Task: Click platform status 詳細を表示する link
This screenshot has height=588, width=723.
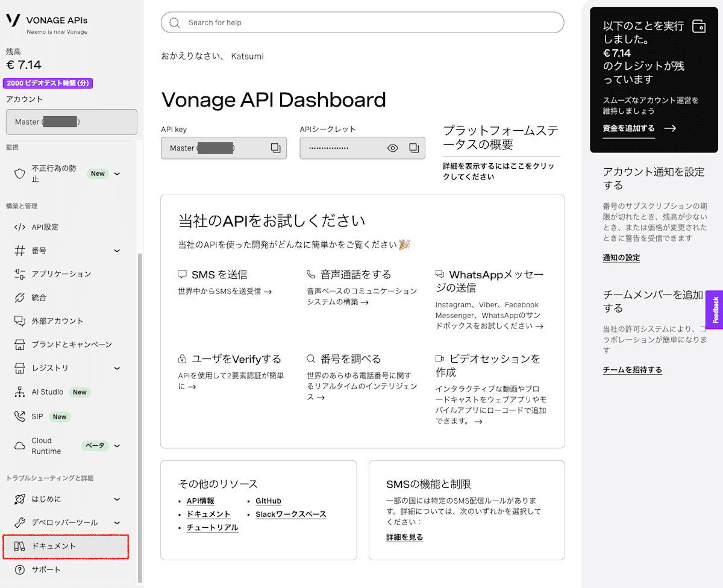Action: click(498, 171)
